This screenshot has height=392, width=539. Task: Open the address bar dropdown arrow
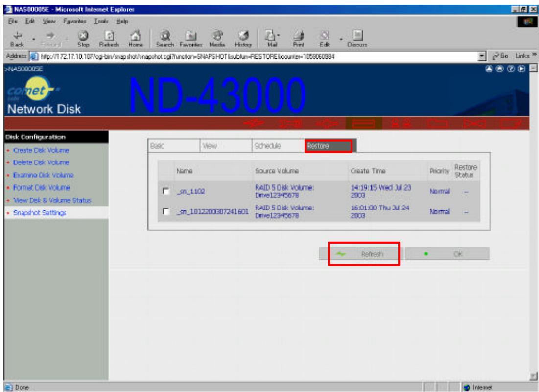(482, 56)
